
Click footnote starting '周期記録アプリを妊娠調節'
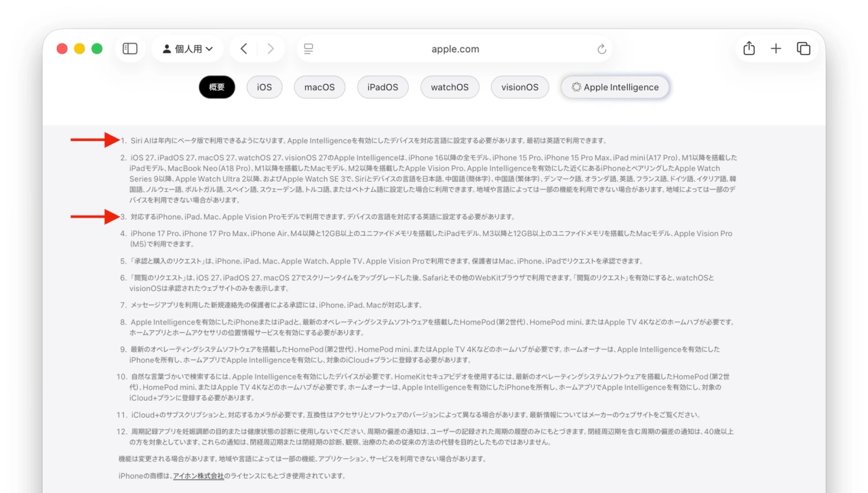pyautogui.click(x=431, y=437)
